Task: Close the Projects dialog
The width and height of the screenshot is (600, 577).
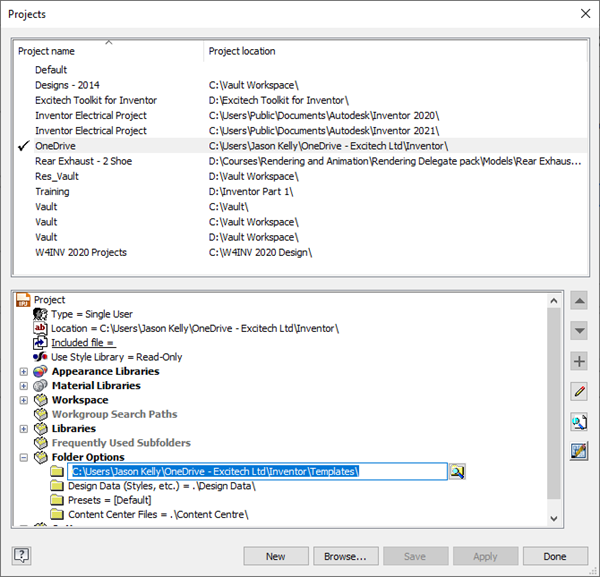Action: (x=585, y=14)
